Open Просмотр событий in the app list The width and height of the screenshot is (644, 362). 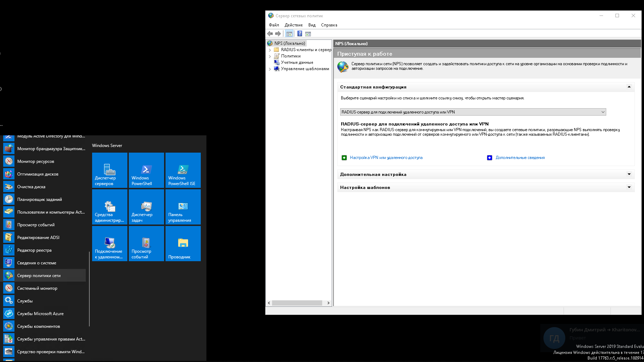(44, 225)
